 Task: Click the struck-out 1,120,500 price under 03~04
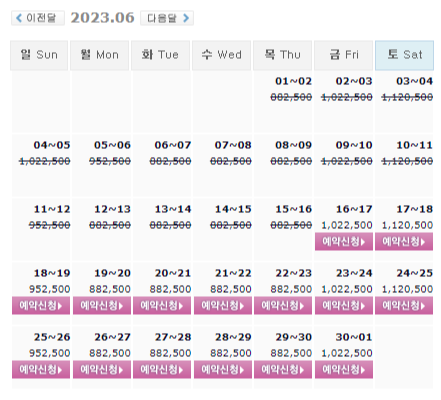[407, 97]
